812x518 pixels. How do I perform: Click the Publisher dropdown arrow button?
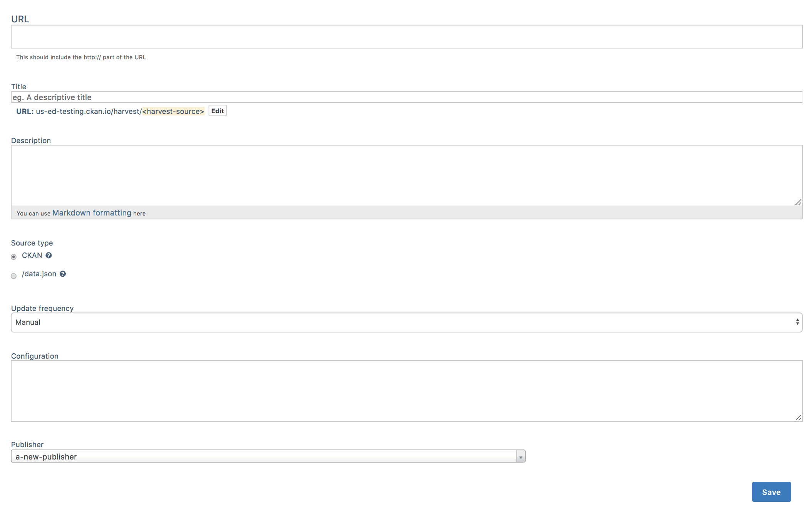521,456
